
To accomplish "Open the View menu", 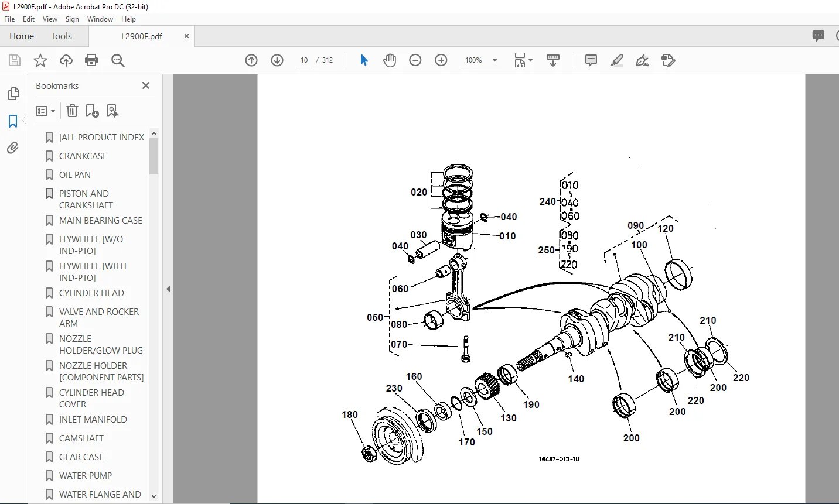I will point(50,19).
